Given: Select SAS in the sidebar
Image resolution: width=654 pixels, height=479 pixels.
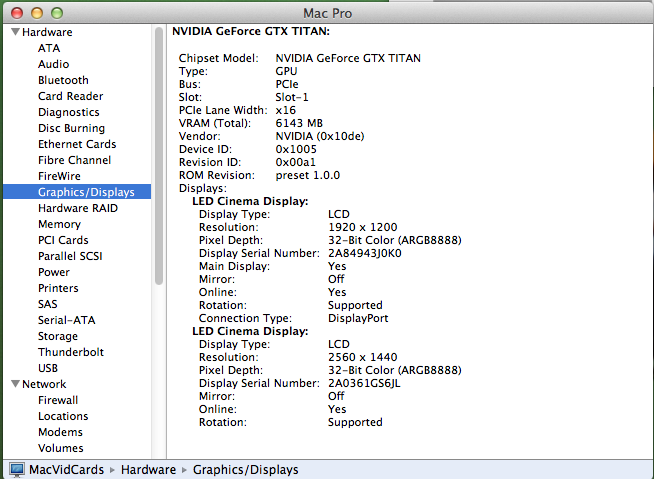Looking at the screenshot, I should (x=48, y=304).
